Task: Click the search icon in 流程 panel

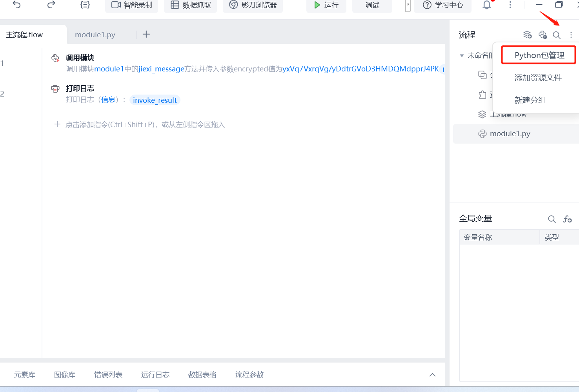Action: [556, 35]
